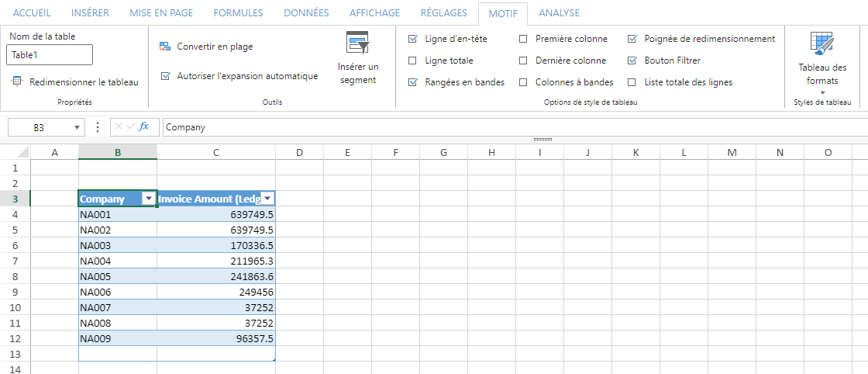Expand the name box dropdown arrow
The width and height of the screenshot is (868, 374).
pos(77,127)
